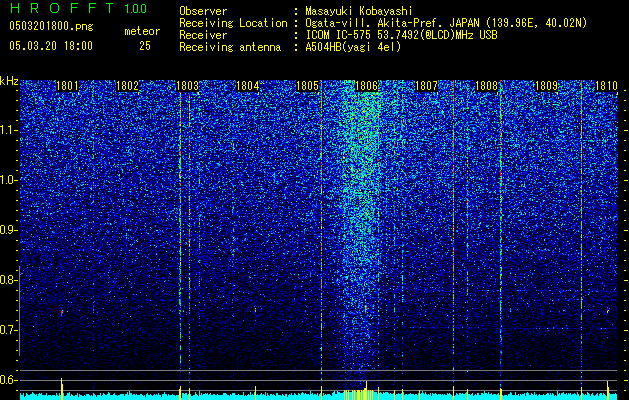This screenshot has height=400, width=629.
Task: Click the Receiving antenna field label
Action: click(x=230, y=47)
